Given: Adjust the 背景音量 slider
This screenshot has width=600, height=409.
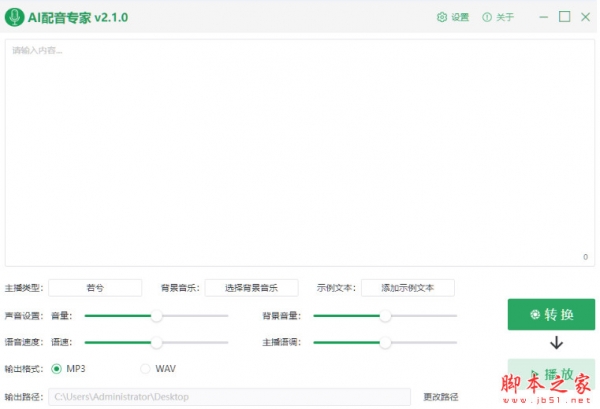Looking at the screenshot, I should 385,316.
